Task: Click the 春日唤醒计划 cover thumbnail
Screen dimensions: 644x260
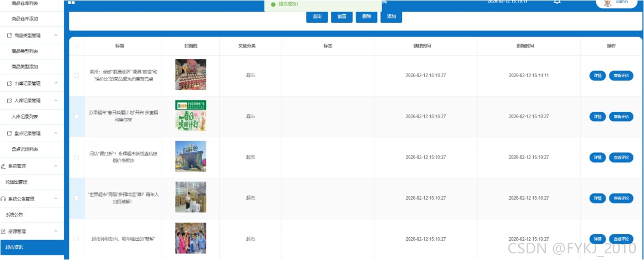Action: 191,116
